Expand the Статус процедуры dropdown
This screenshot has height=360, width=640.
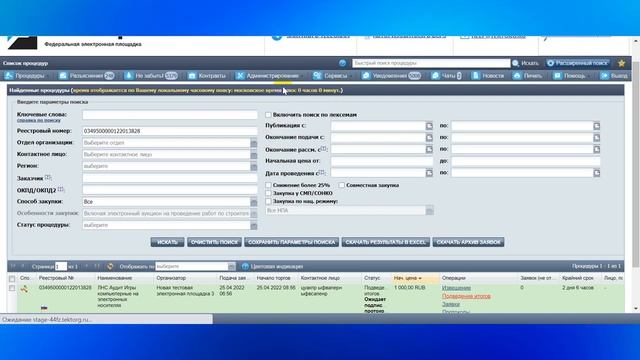pyautogui.click(x=253, y=225)
